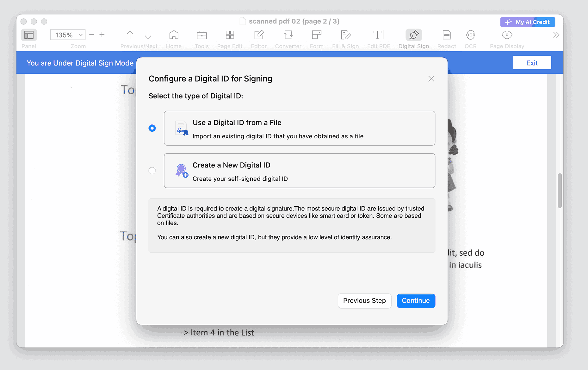Image resolution: width=588 pixels, height=370 pixels.
Task: Toggle the Panel sidebar icon
Action: point(29,35)
